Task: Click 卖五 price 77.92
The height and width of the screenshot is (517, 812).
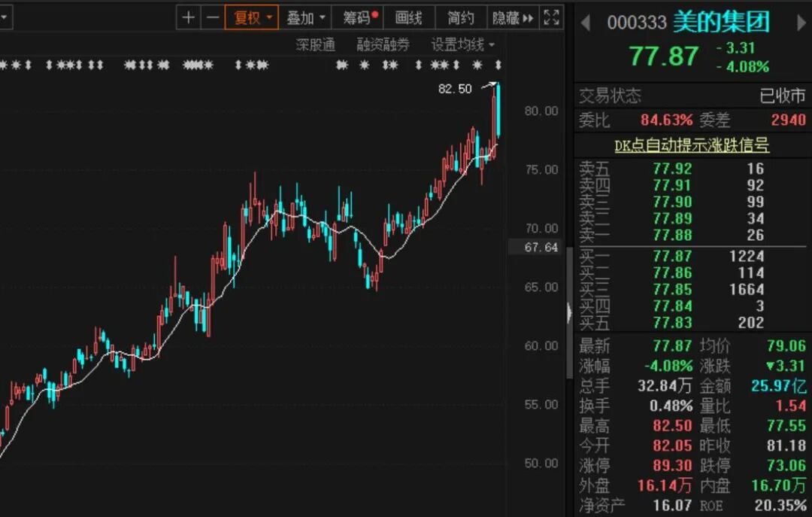Action: pyautogui.click(x=672, y=169)
